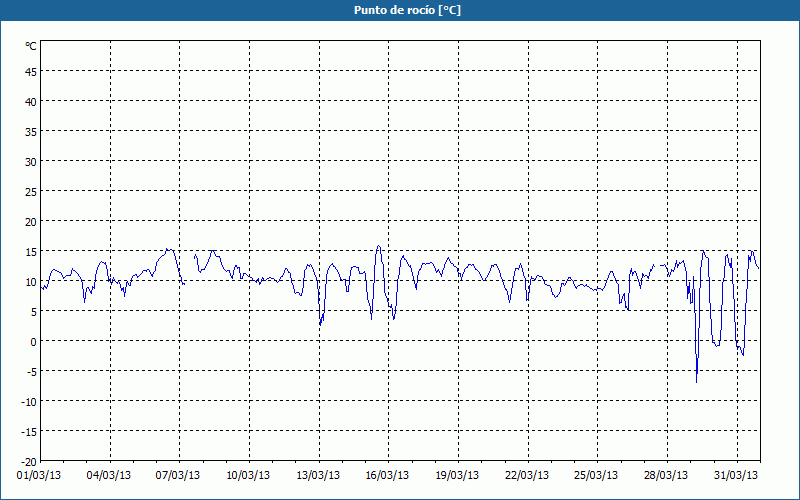800x500 pixels.
Task: Select the 40 y-axis label
Action: (x=31, y=102)
